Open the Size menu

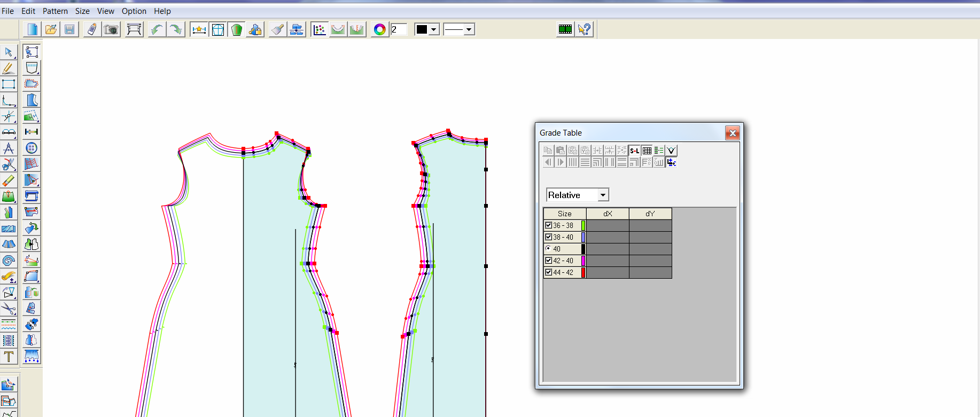pos(82,11)
